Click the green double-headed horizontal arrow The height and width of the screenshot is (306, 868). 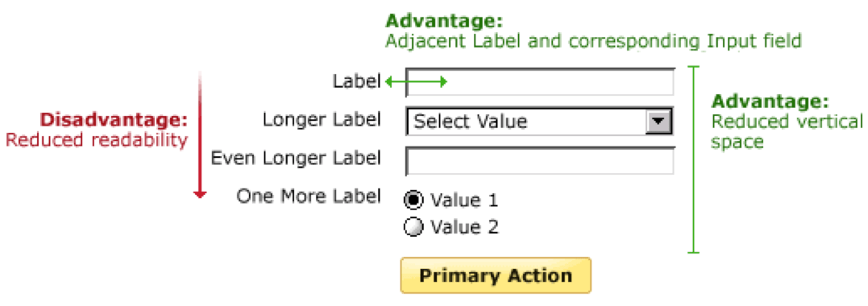(x=416, y=82)
